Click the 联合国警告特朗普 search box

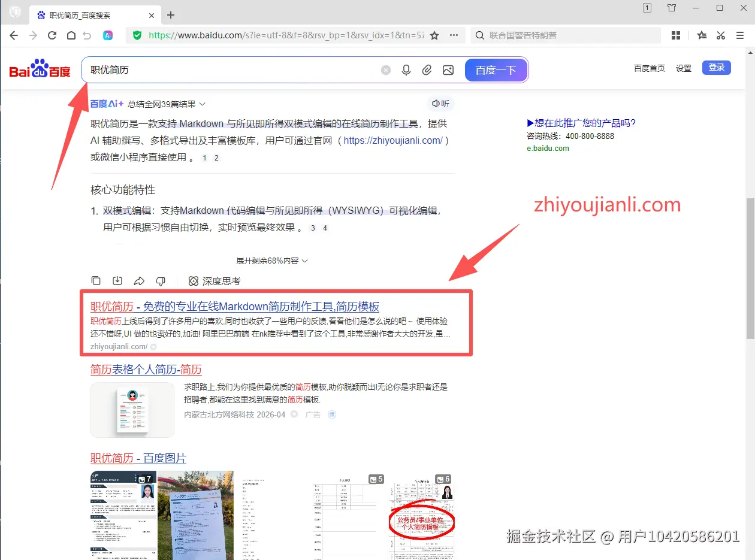pos(566,35)
